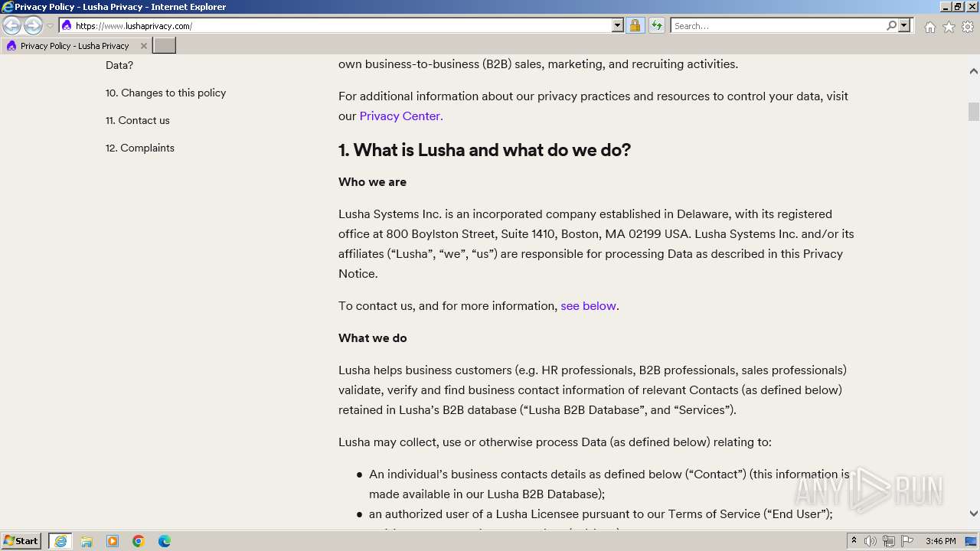The width and height of the screenshot is (980, 551).
Task: Expand the address bar autocomplete dropdown
Action: 618,26
